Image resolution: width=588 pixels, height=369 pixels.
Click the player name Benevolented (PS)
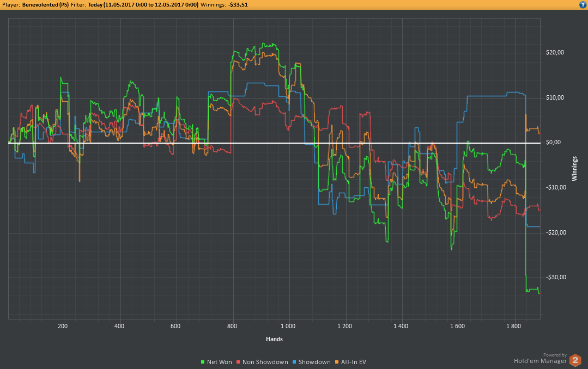[x=45, y=4]
